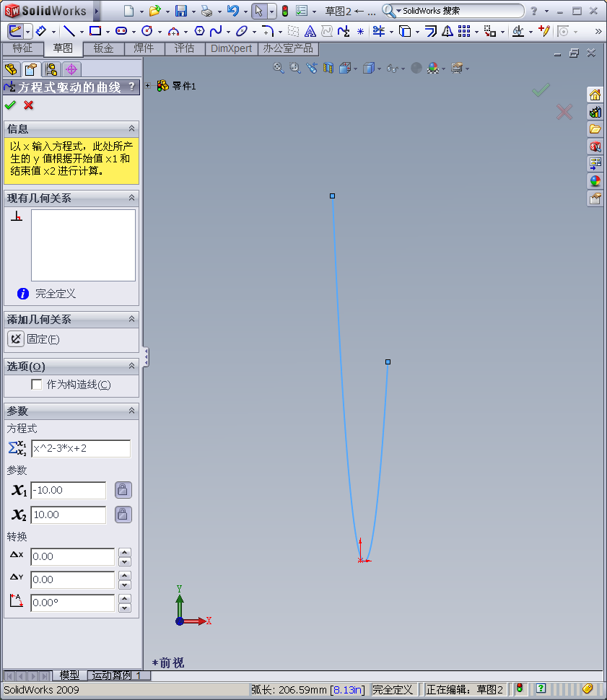Open the Design Library panel icon

595,112
